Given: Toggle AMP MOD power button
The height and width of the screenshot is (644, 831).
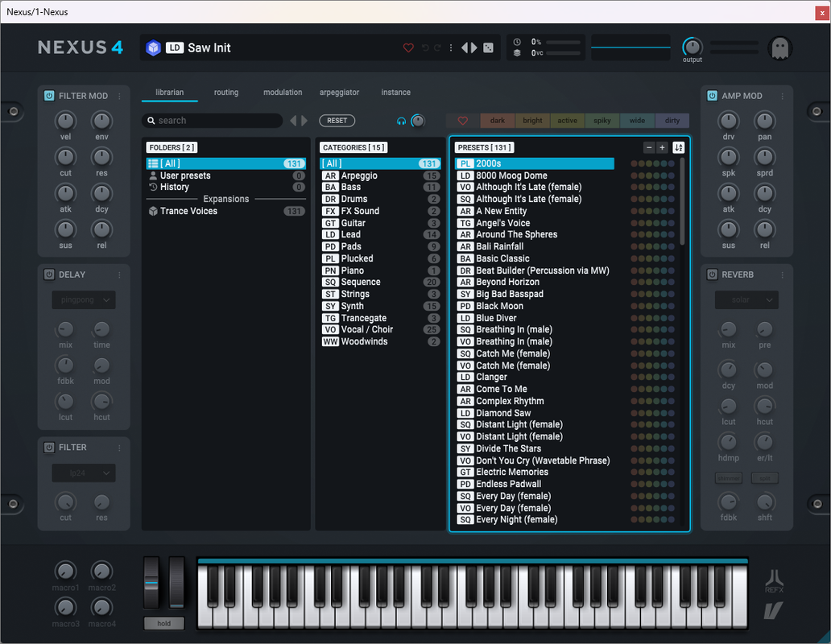Looking at the screenshot, I should 712,96.
